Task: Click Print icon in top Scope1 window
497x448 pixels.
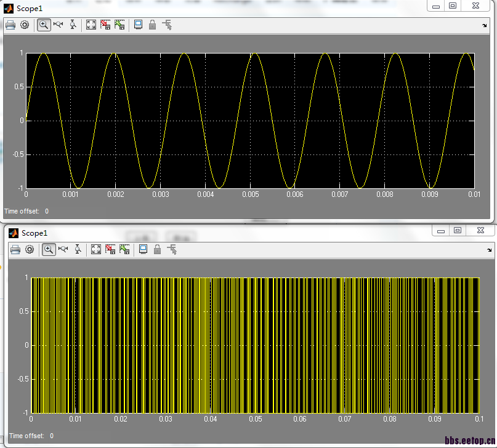Action: pos(10,25)
